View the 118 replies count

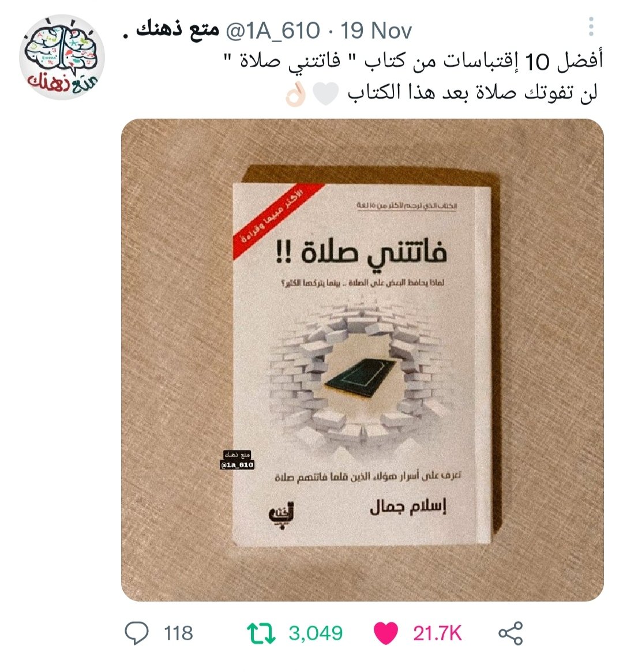(x=179, y=633)
